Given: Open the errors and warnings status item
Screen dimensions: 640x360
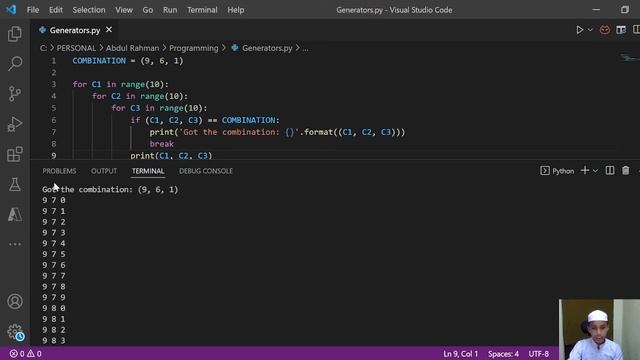Looking at the screenshot, I should point(25,354).
